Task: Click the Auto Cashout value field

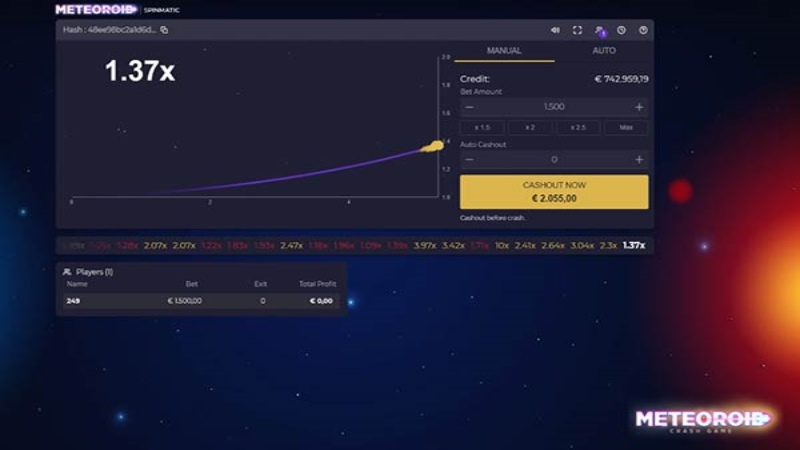Action: (x=554, y=160)
